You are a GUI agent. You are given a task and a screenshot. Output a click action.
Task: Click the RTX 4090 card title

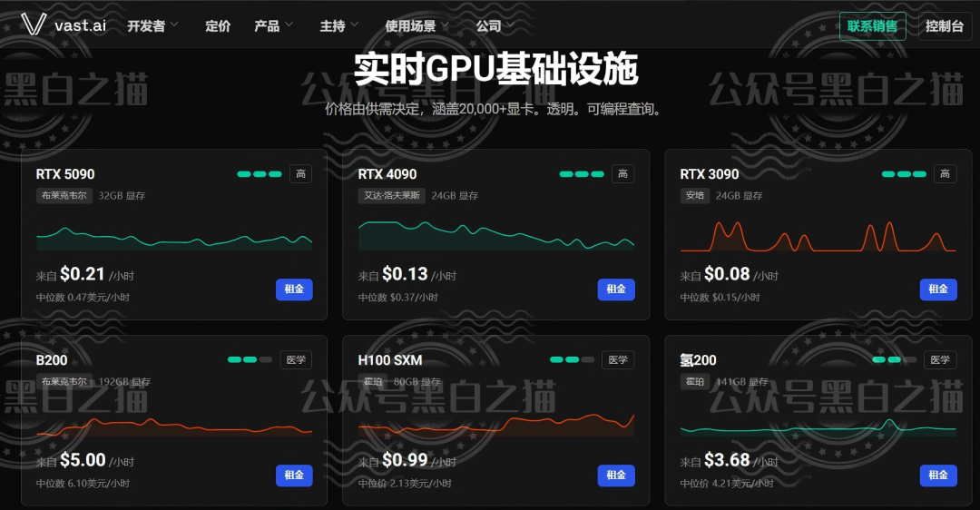(387, 174)
